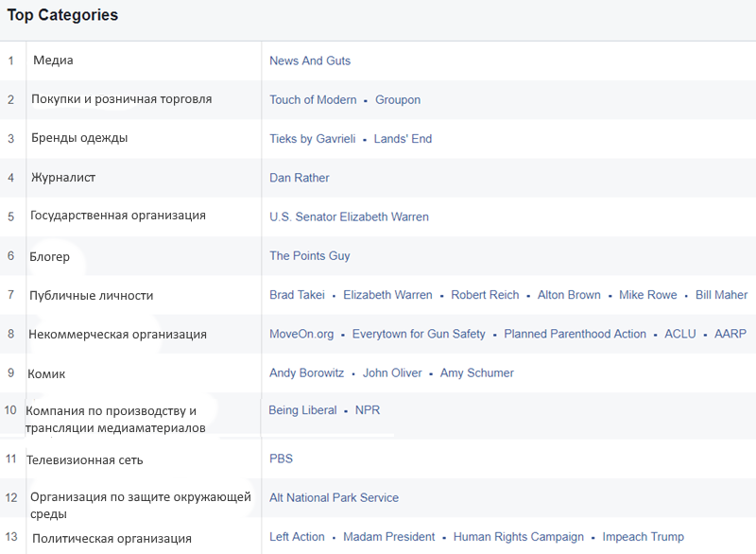Click the Amy Schumer link
This screenshot has width=756, height=554.
point(477,372)
